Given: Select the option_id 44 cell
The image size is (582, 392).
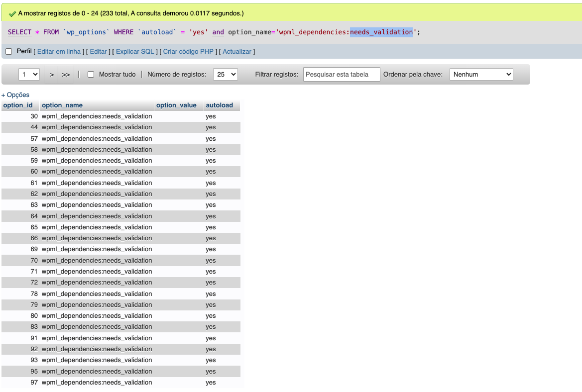Looking at the screenshot, I should pos(20,127).
